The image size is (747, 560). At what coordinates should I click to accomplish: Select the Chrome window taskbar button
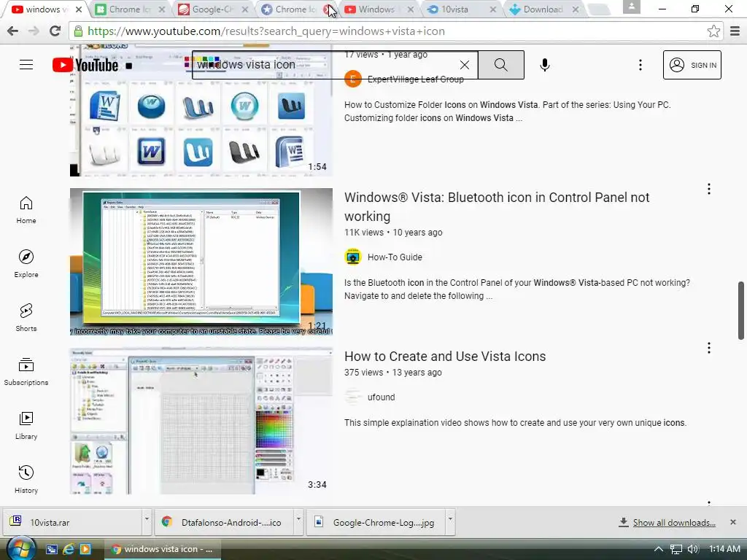161,549
